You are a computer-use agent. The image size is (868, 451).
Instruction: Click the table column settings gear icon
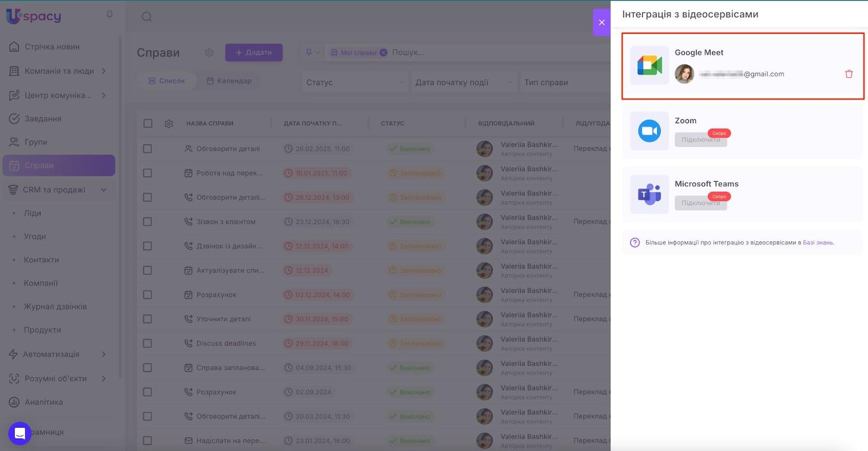tap(169, 124)
